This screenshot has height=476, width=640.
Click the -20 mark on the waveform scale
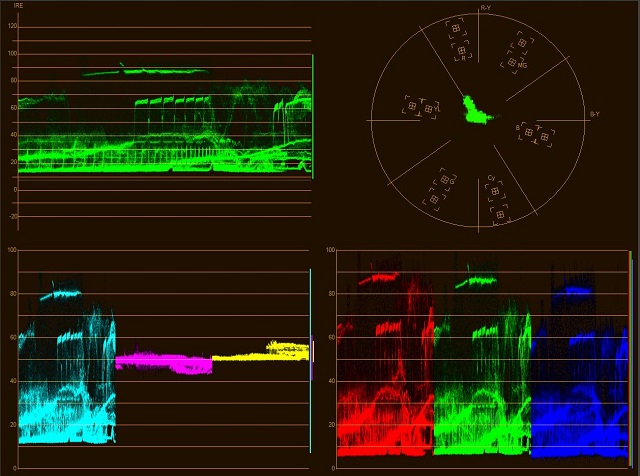[x=12, y=216]
